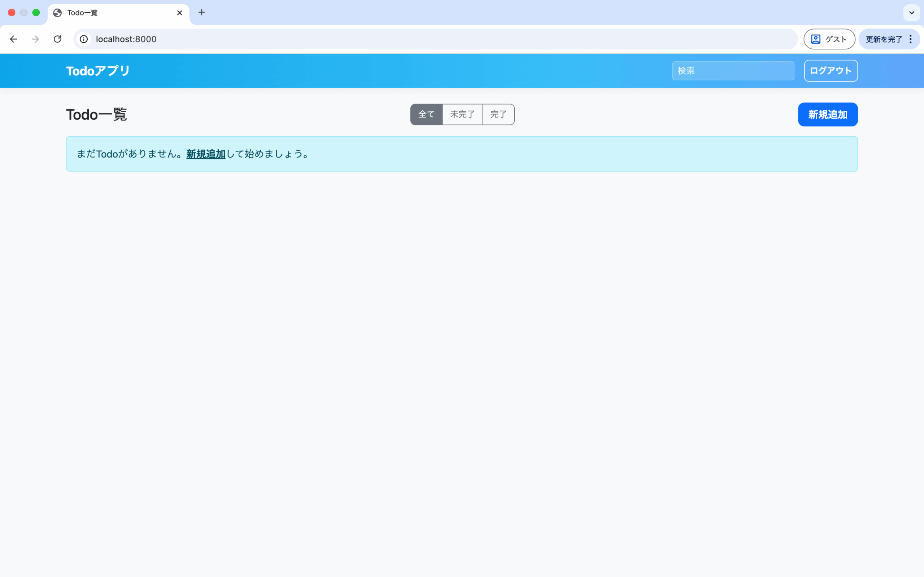Focus the 検索 search field
The width and height of the screenshot is (924, 577).
point(733,71)
